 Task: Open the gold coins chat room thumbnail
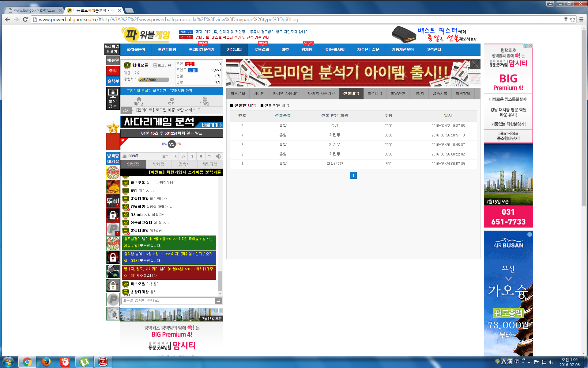[113, 187]
